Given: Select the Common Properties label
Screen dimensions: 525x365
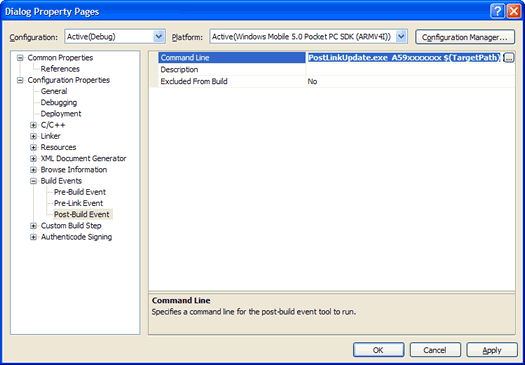Looking at the screenshot, I should click(x=60, y=58).
